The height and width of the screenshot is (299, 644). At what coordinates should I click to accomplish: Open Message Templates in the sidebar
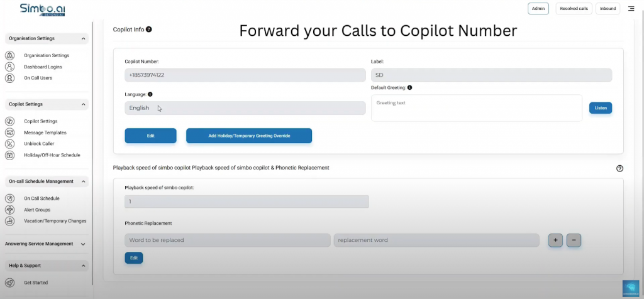[x=45, y=133]
